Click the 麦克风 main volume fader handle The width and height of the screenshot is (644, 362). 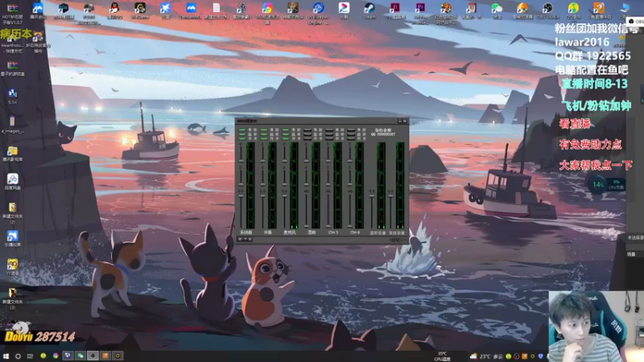[x=285, y=195]
